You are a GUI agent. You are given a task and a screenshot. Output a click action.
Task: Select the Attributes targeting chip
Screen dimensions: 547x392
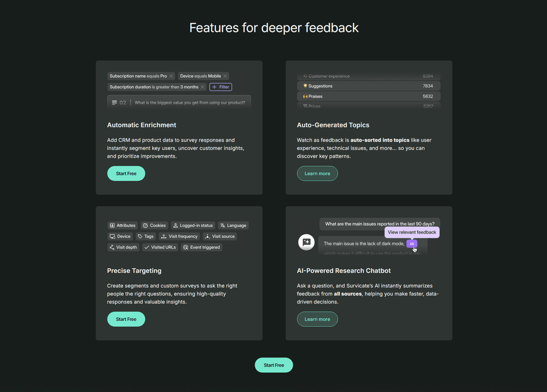tap(122, 225)
